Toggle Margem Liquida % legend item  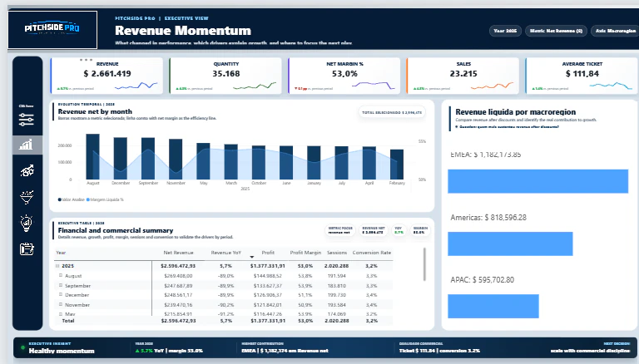(x=105, y=199)
